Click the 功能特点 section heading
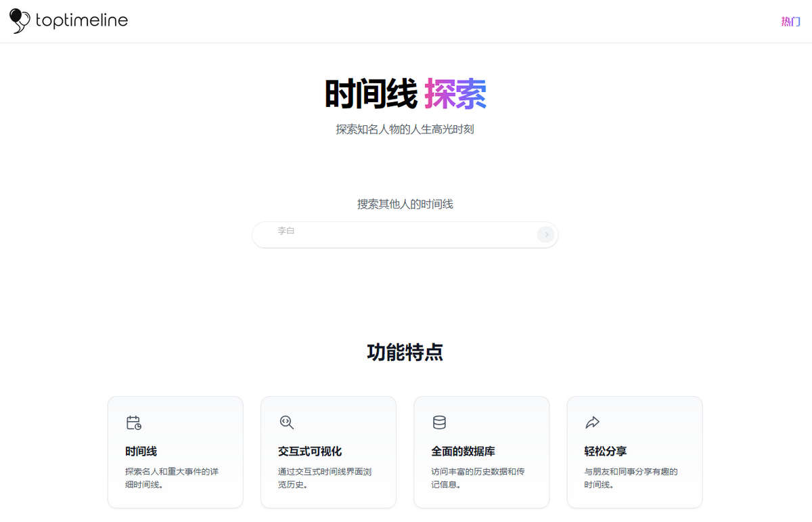812x522 pixels. click(405, 352)
